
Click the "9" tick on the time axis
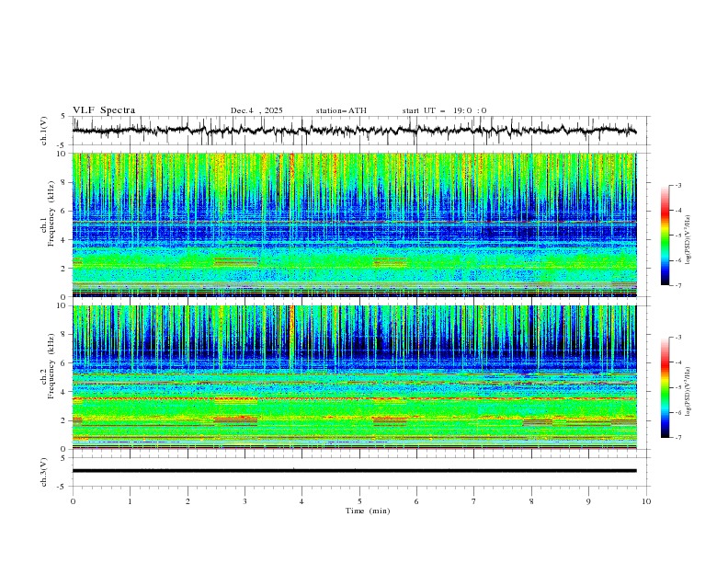(x=588, y=501)
